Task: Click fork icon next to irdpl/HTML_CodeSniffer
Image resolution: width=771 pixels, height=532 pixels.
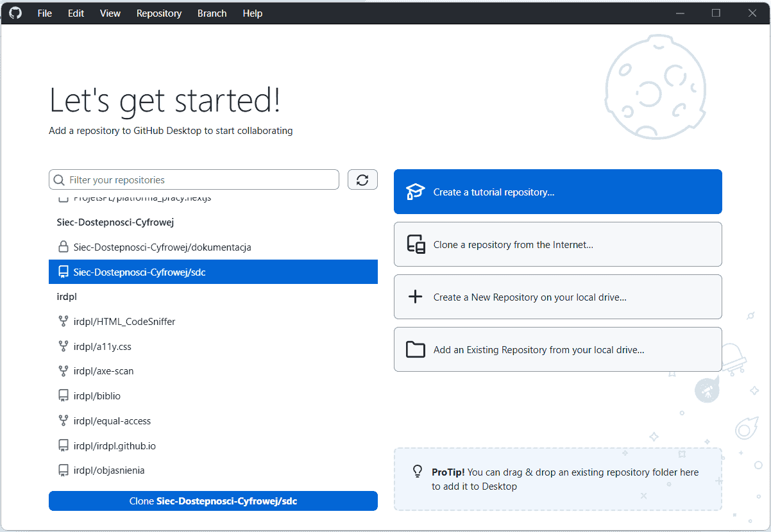Action: tap(64, 322)
